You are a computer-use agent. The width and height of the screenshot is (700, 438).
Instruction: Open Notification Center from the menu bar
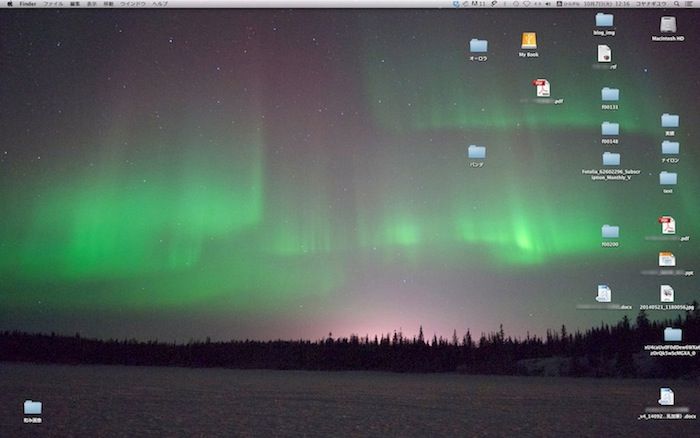689,4
